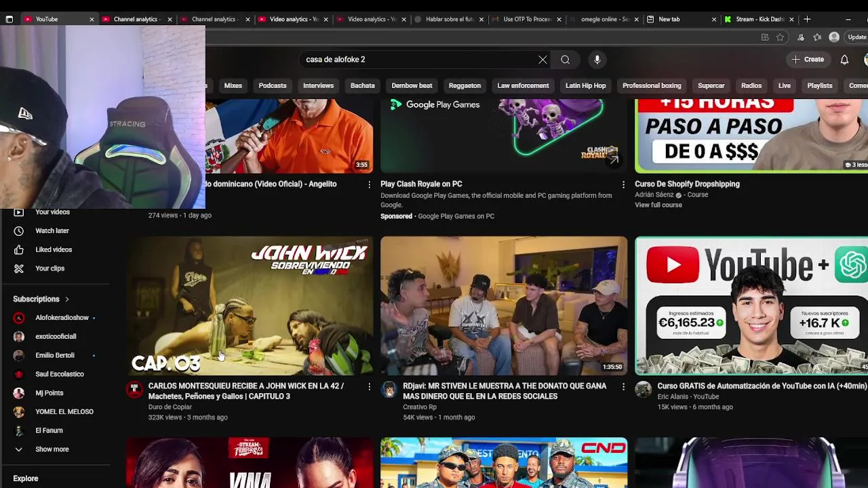
Task: Click the Your videos play icon
Action: (19, 212)
